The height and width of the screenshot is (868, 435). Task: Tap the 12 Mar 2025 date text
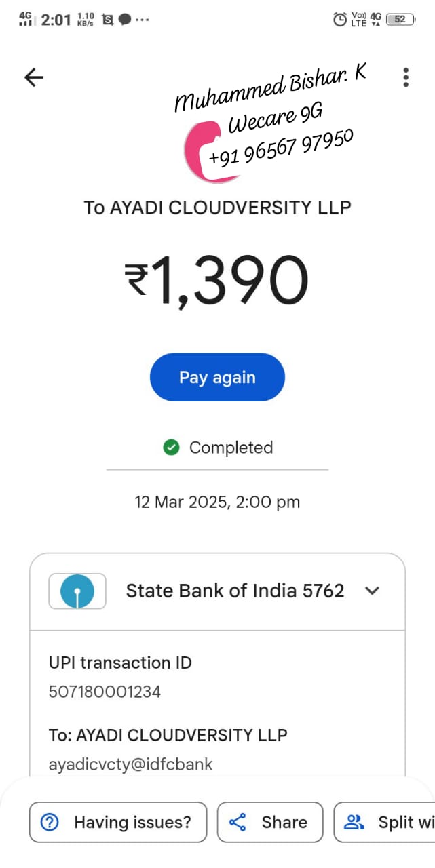tap(217, 502)
